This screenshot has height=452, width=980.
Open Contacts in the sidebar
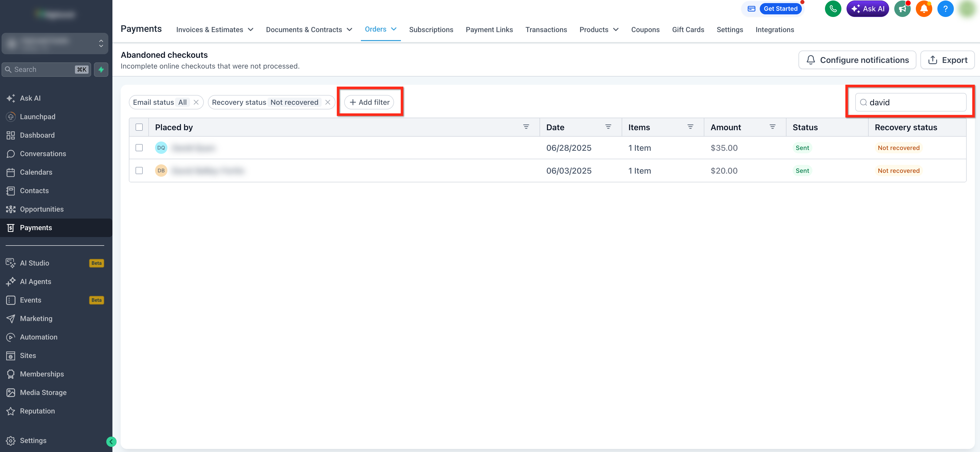tap(56, 191)
